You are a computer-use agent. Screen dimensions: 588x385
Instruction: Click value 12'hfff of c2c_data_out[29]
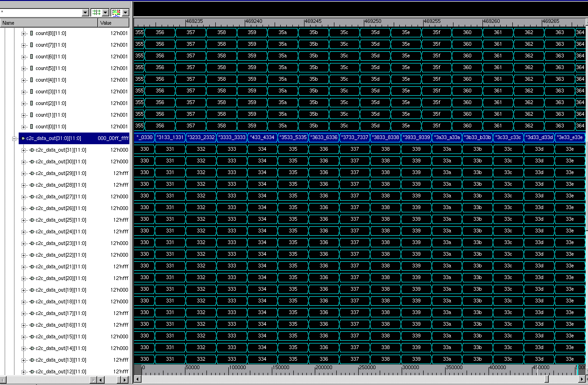click(120, 173)
